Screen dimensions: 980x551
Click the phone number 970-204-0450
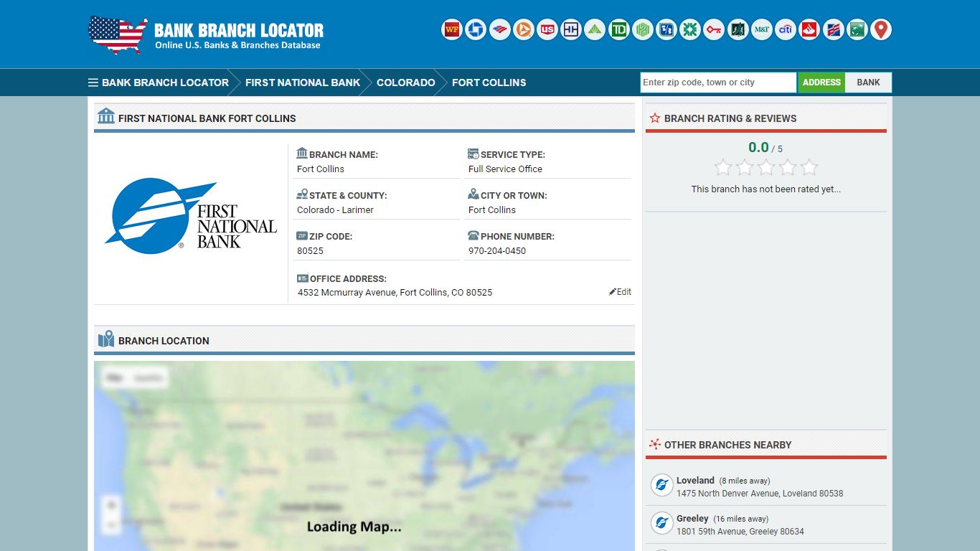click(497, 251)
